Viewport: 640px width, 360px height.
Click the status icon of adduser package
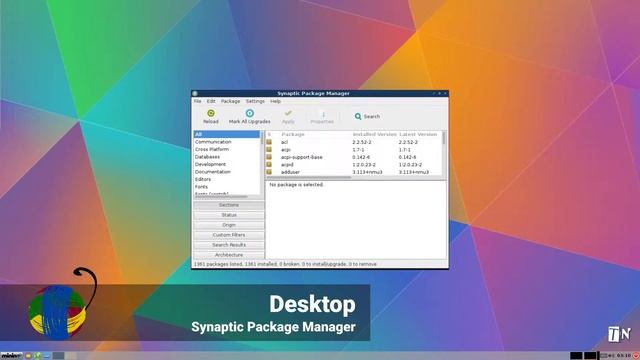click(269, 172)
